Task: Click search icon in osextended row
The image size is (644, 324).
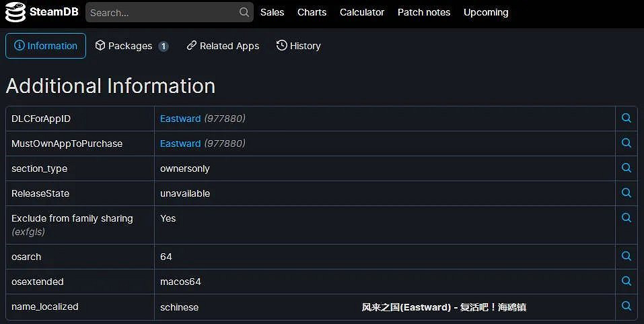Action: click(626, 282)
